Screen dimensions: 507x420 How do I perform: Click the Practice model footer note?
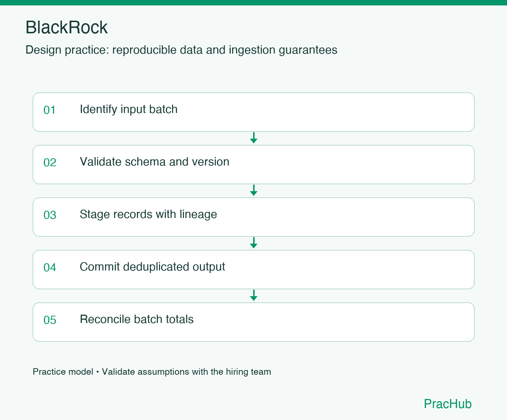point(63,372)
